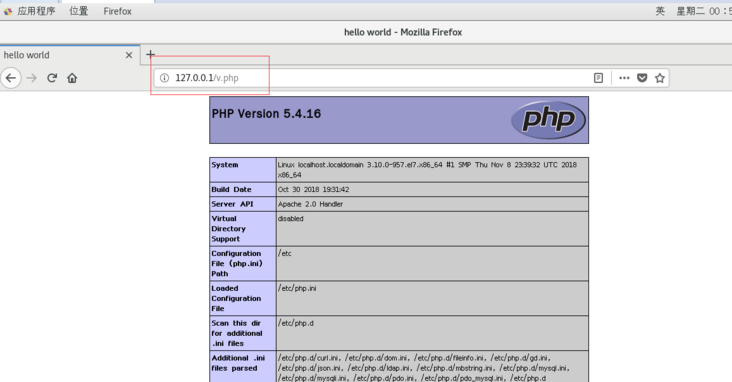Image resolution: width=732 pixels, height=382 pixels.
Task: Open the clock showing 星期二
Action: (x=704, y=11)
